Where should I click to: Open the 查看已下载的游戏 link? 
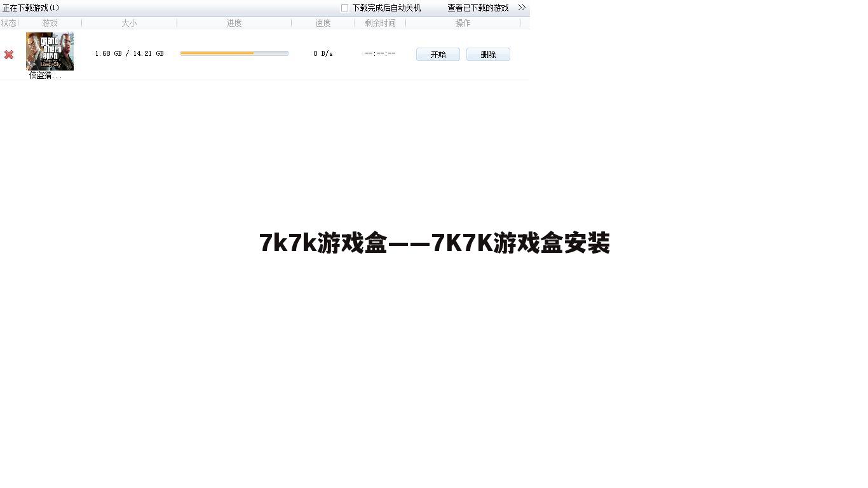click(478, 8)
